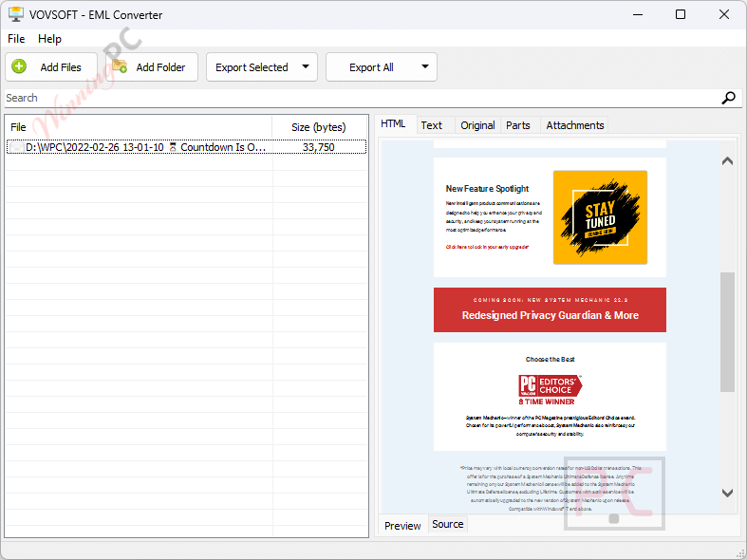Image resolution: width=747 pixels, height=560 pixels.
Task: Switch to the Attachments tab
Action: (574, 125)
